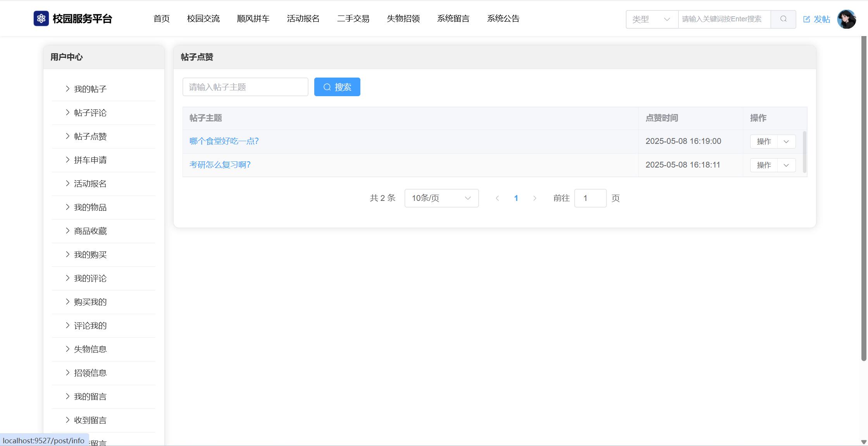Click the 前往 page number input box
The height and width of the screenshot is (446, 868).
click(x=590, y=198)
